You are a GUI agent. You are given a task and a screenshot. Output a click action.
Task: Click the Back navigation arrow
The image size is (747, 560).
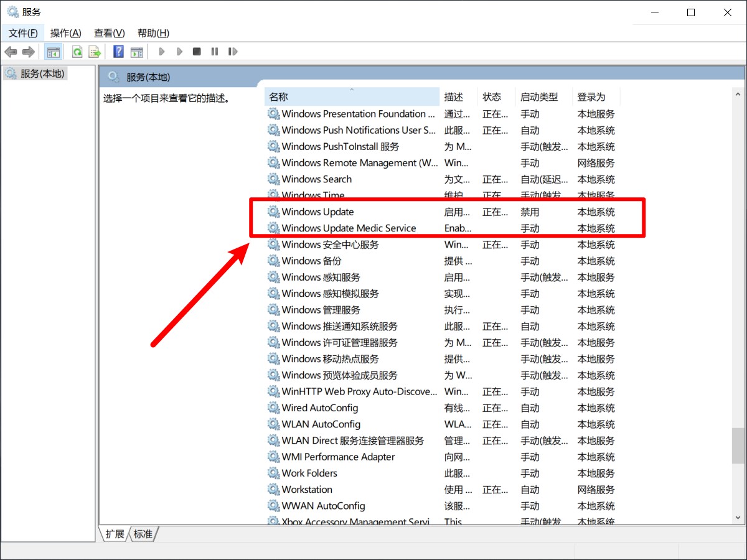click(x=11, y=51)
